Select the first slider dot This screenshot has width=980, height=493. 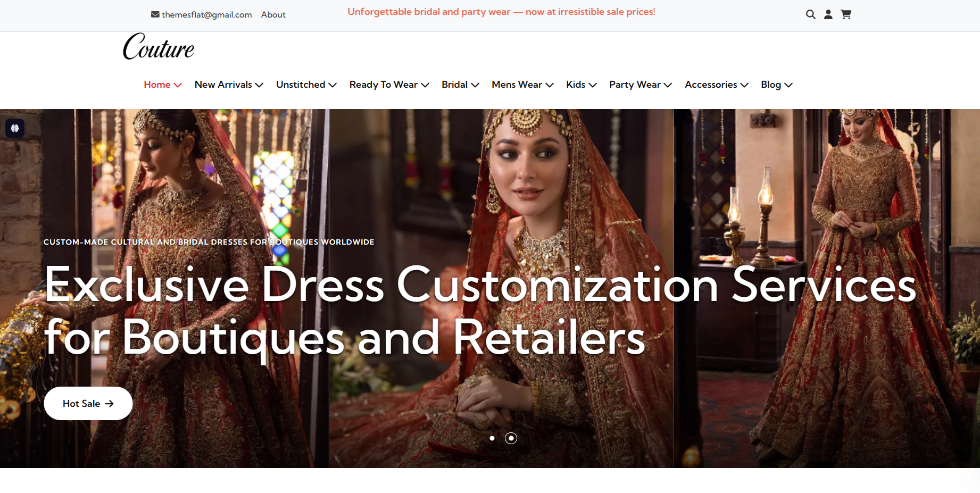[x=492, y=438]
